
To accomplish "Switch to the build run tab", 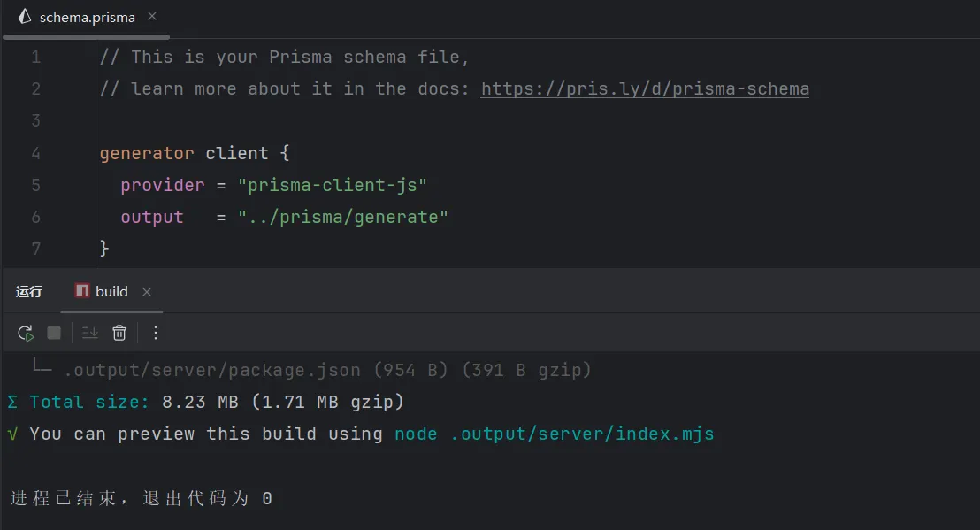I will pyautogui.click(x=111, y=291).
